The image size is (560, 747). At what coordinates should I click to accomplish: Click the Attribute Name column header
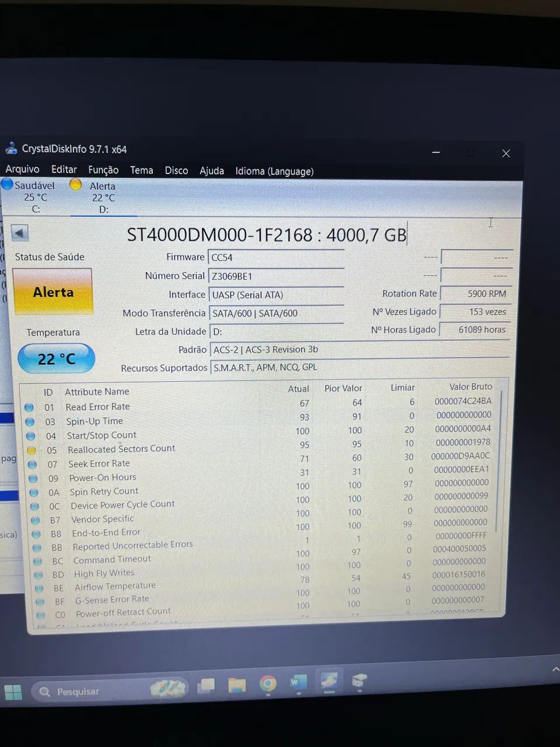(97, 392)
